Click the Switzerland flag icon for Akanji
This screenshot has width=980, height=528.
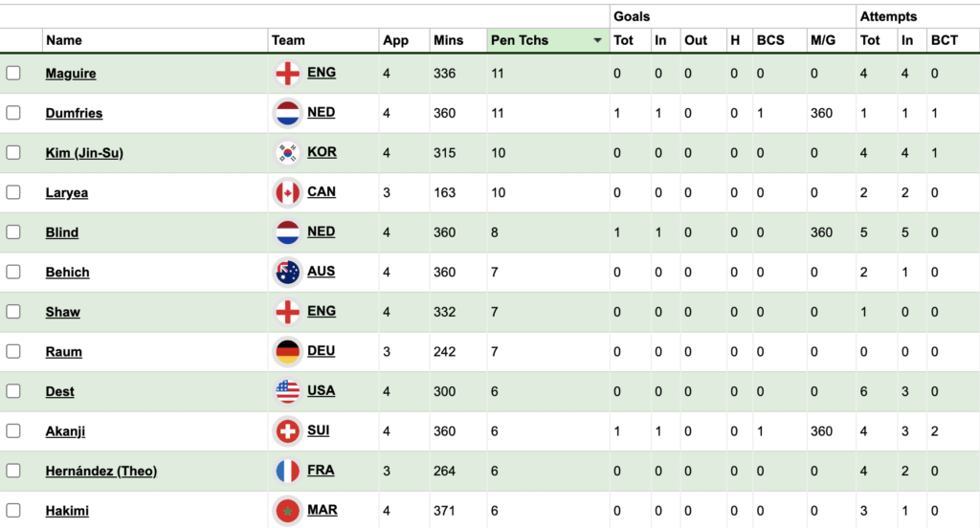pyautogui.click(x=287, y=431)
